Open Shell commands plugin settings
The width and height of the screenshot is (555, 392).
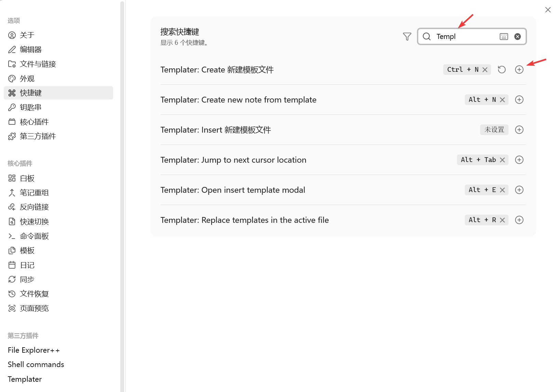[x=36, y=364]
